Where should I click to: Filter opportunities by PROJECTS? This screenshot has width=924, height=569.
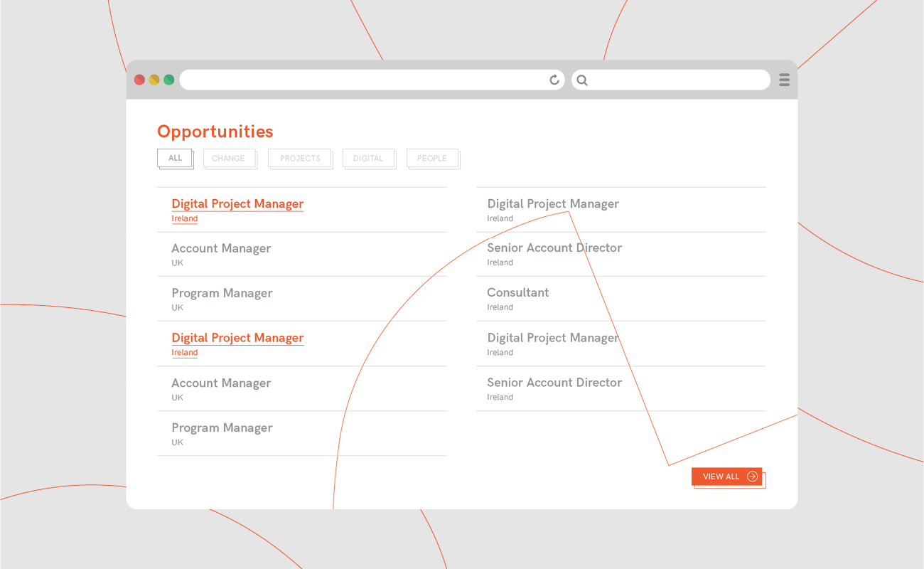point(300,159)
